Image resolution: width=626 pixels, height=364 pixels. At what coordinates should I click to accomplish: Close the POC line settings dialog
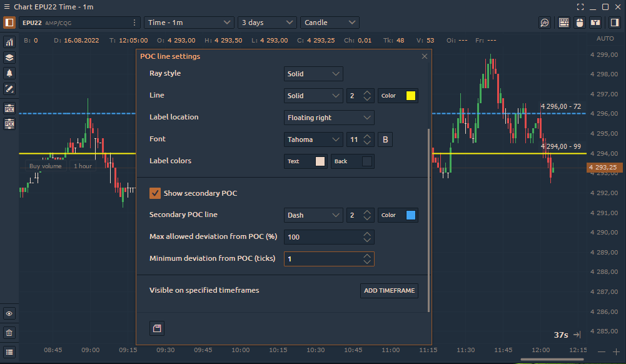pos(425,56)
